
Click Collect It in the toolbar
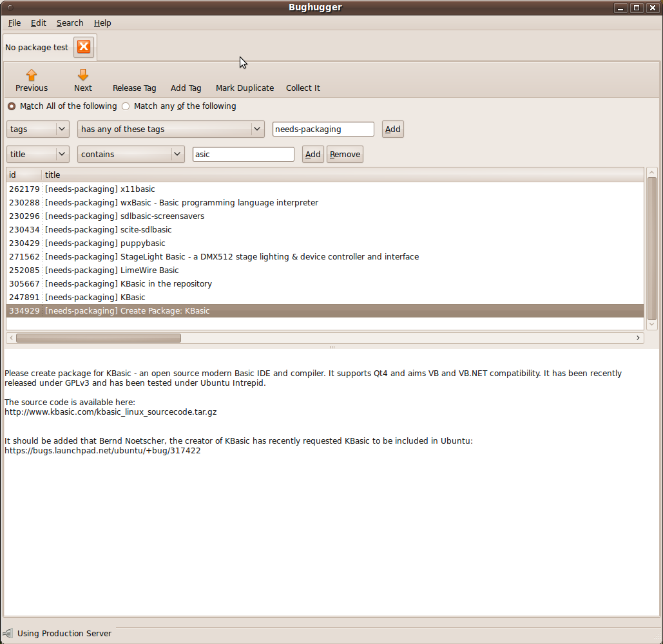[303, 88]
